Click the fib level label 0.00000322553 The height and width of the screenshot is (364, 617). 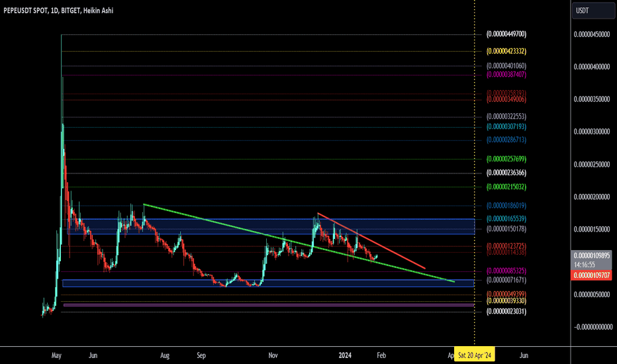coord(506,116)
